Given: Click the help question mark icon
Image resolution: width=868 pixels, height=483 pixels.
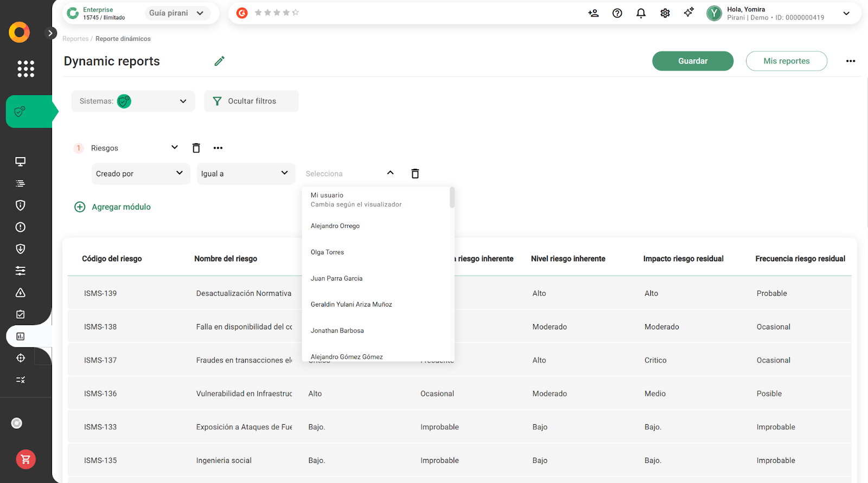Looking at the screenshot, I should [617, 13].
